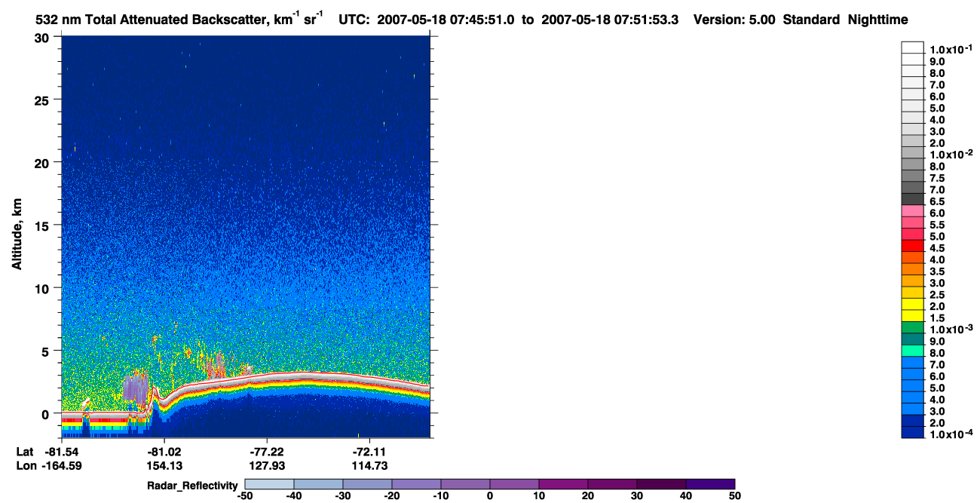Screen dimensions: 980x503
Task: Click radar reflectivity swatch between -20 and -10
Action: coord(416,483)
